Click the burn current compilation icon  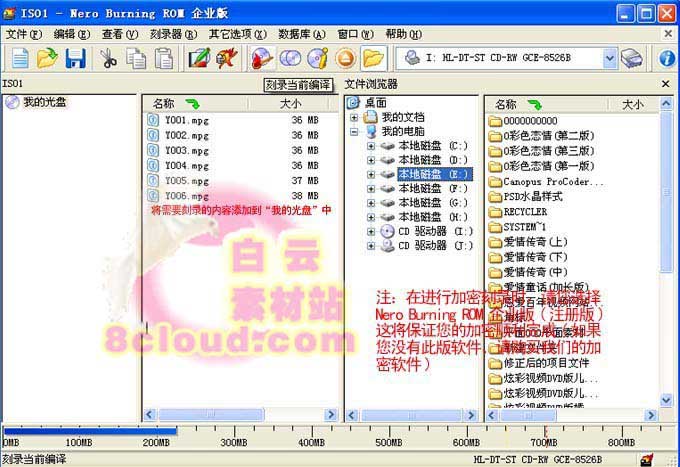click(262, 58)
